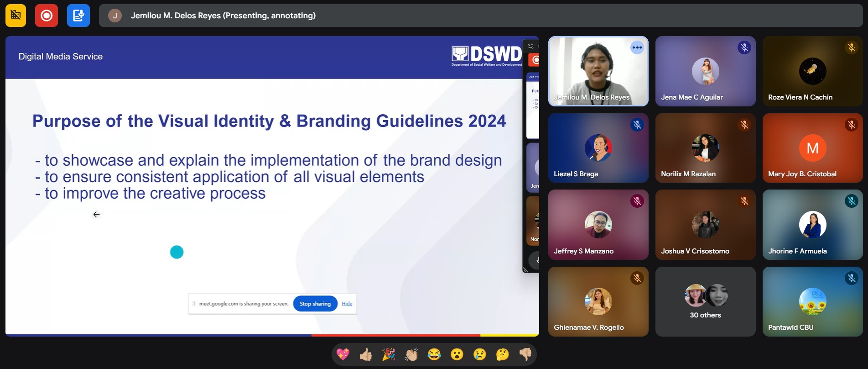Screen dimensions: 868x369
Task: Click the red record button icon
Action: [47, 16]
